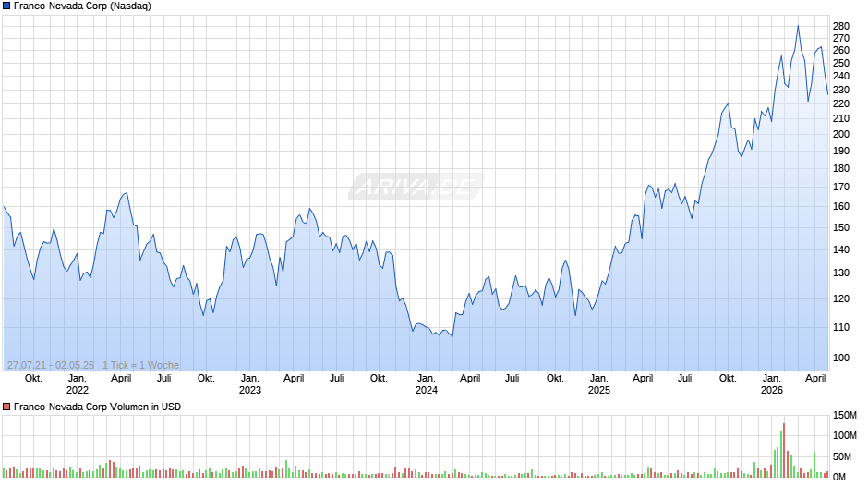The width and height of the screenshot is (868, 486).
Task: Click the 270 price axis label
Action: [841, 38]
